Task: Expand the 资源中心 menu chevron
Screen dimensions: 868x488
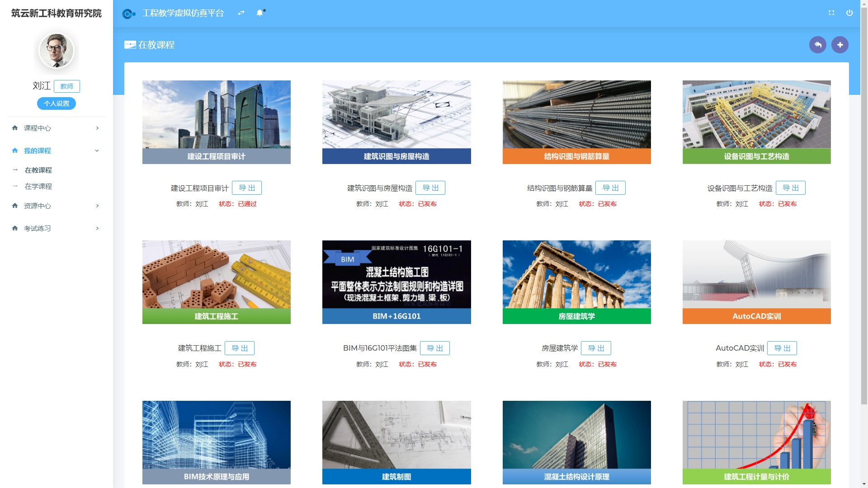Action: (x=97, y=206)
